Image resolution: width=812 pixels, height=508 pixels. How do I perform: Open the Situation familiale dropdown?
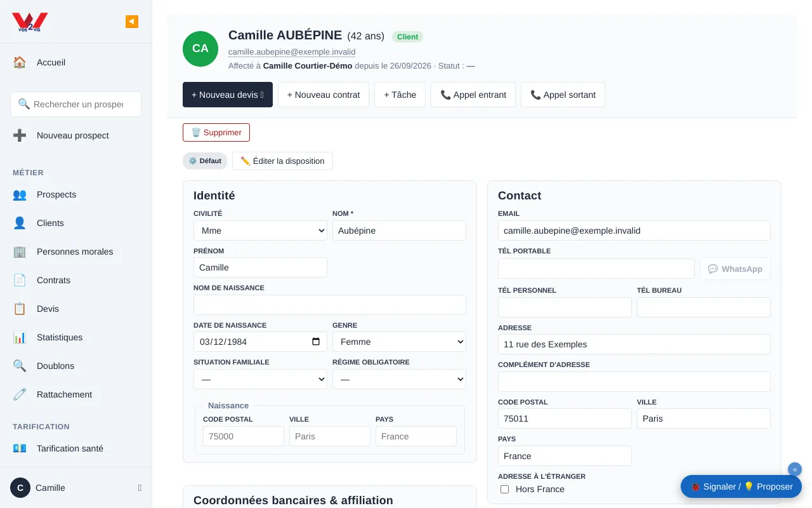point(260,379)
